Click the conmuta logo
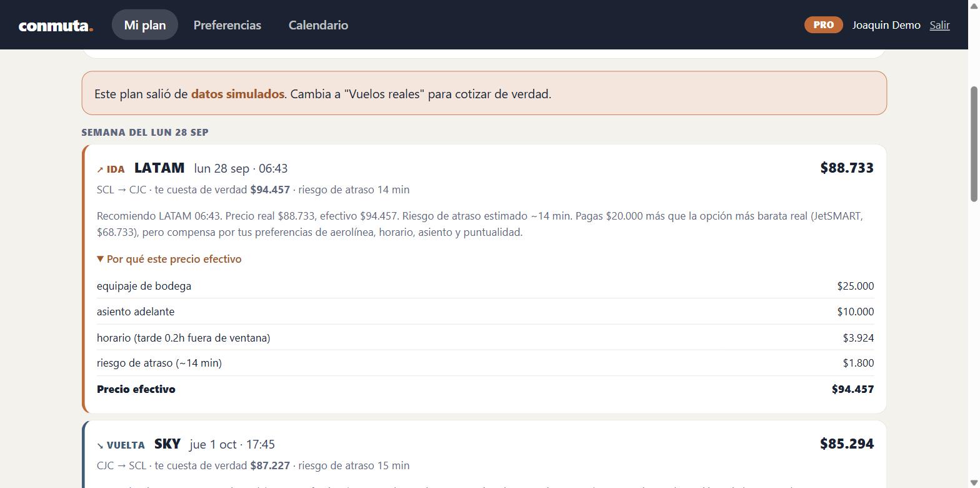Image resolution: width=980 pixels, height=488 pixels. (56, 26)
